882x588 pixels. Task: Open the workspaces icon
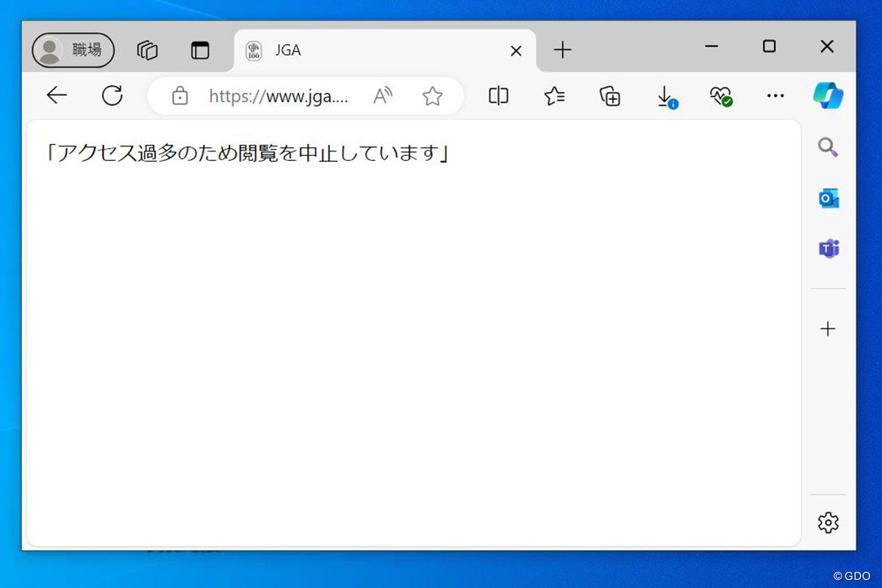pyautogui.click(x=148, y=50)
